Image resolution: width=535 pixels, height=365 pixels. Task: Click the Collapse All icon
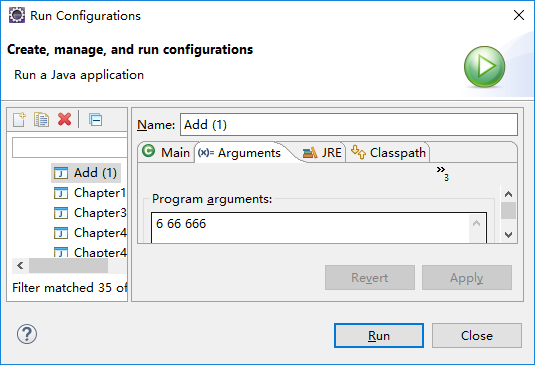point(96,120)
